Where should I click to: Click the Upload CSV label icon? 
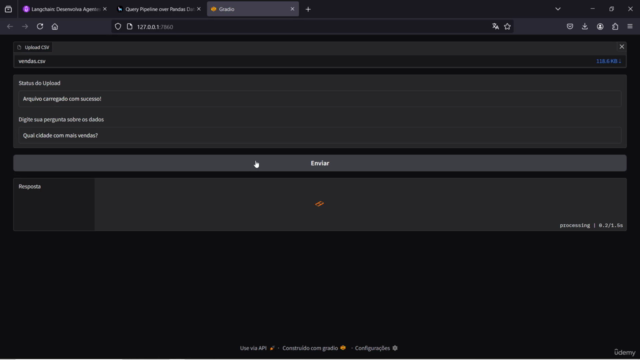[x=19, y=47]
